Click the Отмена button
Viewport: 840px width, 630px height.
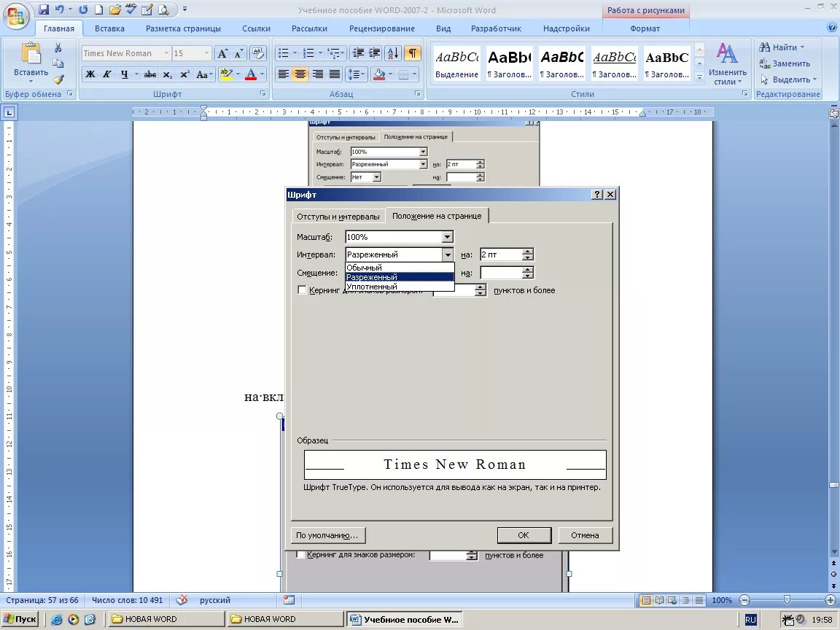[585, 535]
